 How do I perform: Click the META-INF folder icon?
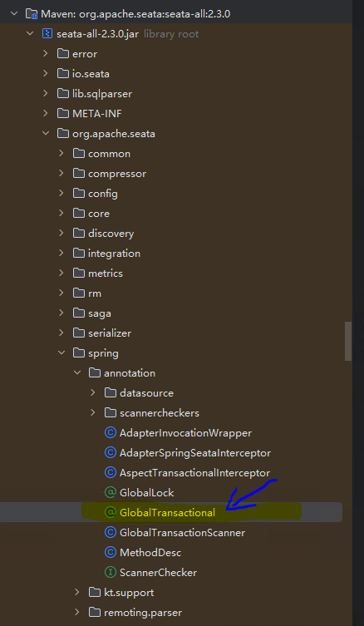pos(63,114)
